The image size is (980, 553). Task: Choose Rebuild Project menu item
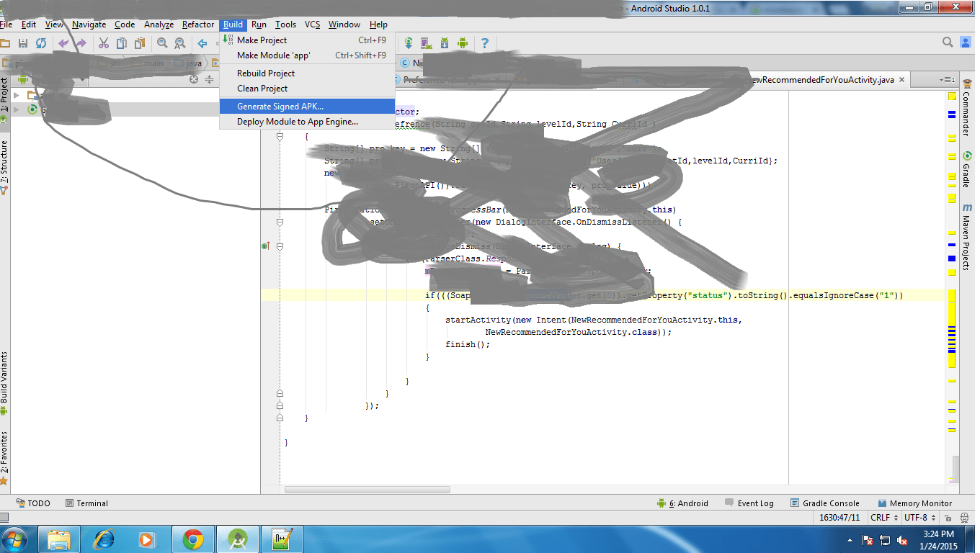(x=307, y=73)
